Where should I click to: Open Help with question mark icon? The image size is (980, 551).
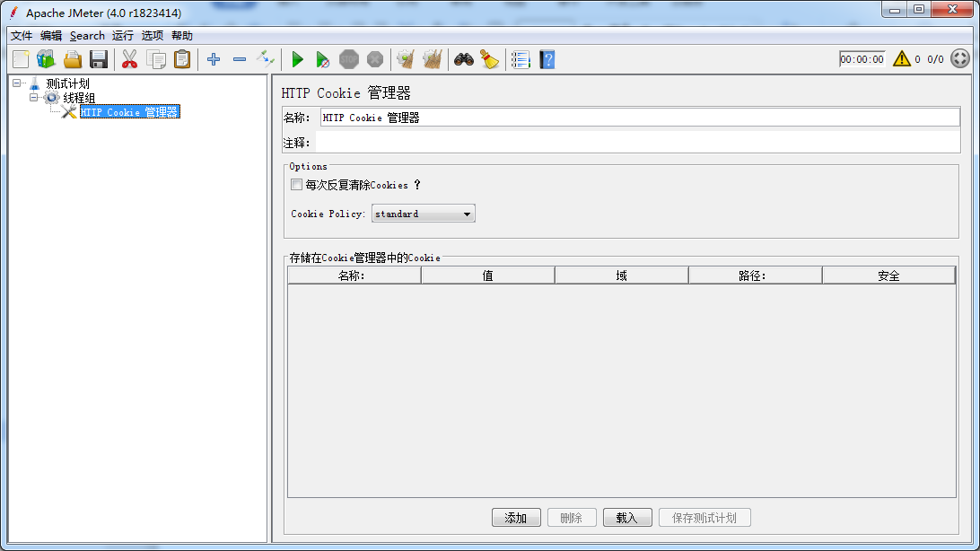(547, 59)
